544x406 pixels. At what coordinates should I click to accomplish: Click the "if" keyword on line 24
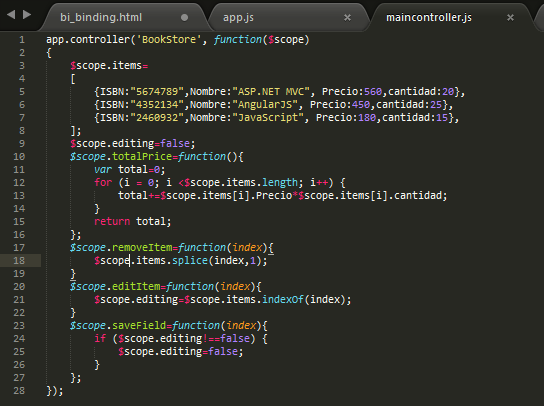[100, 338]
